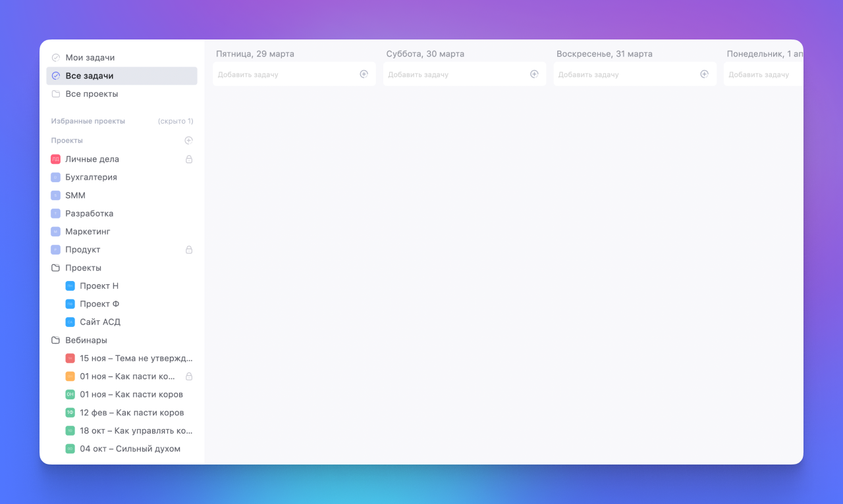The width and height of the screenshot is (843, 504).
Task: Open Сайт АСД project
Action: pos(100,322)
